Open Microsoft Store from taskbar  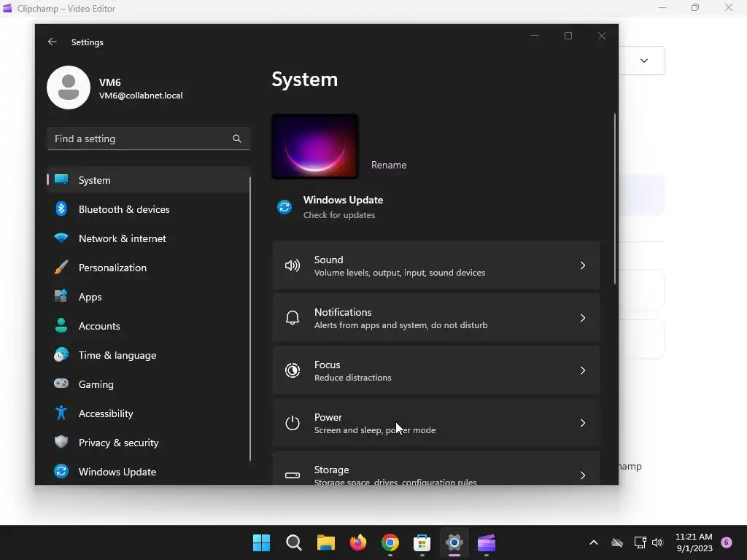coord(422,542)
